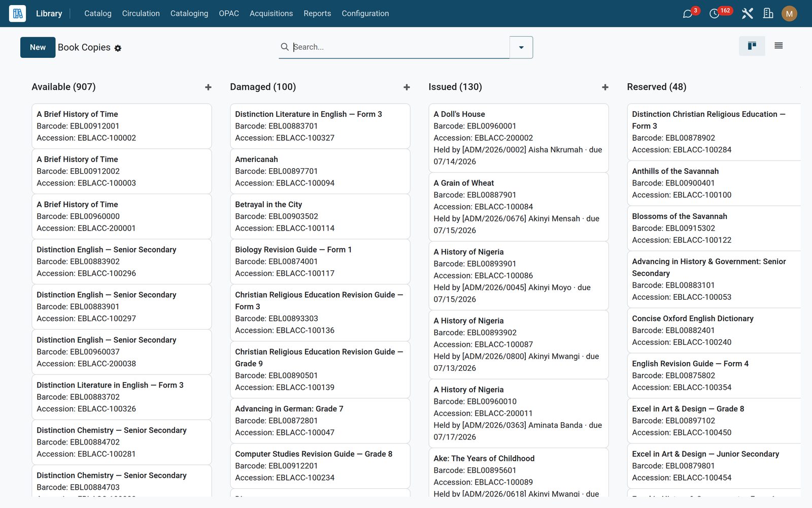Screen dimensions: 812x508
Task: Open the Reports menu
Action: click(x=317, y=14)
